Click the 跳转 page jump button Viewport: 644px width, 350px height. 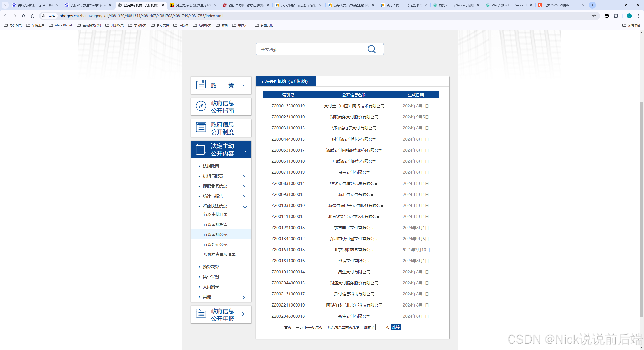(x=396, y=327)
